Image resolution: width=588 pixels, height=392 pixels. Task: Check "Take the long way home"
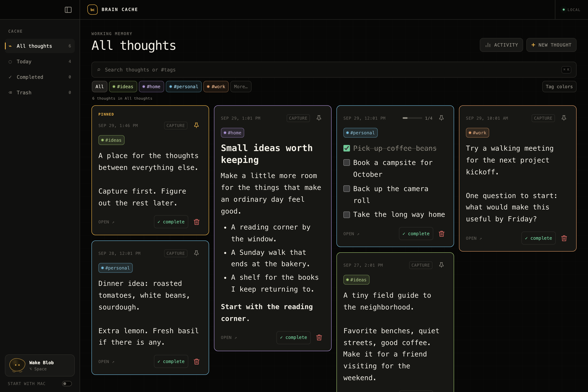point(347,215)
